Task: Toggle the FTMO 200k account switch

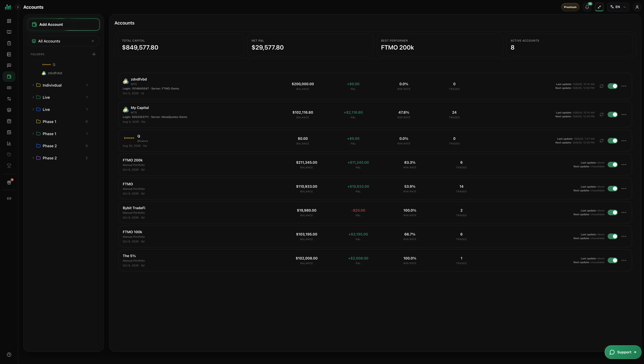Action: (x=613, y=165)
